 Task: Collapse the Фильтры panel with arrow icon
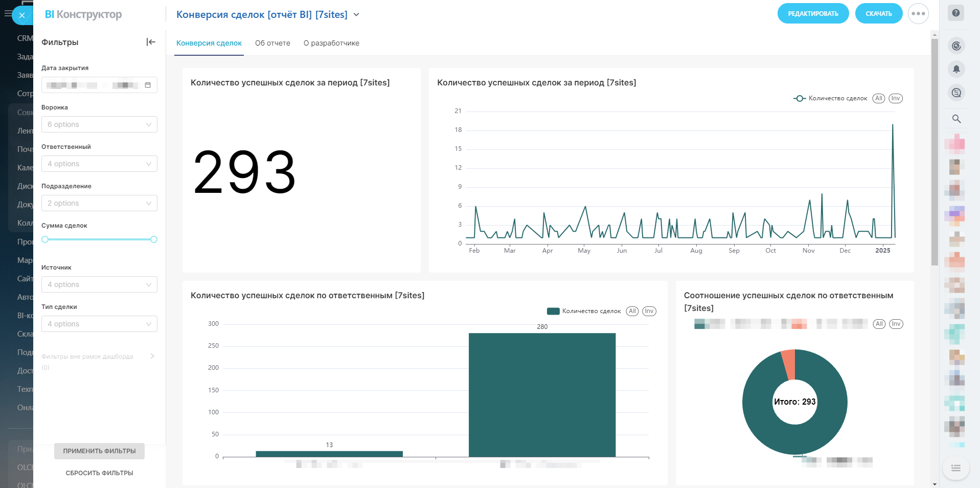point(151,42)
